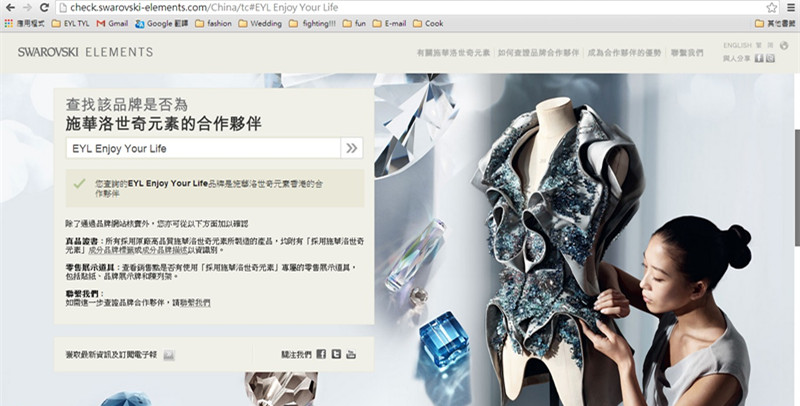The width and height of the screenshot is (800, 406).
Task: Switch to Simplified Chinese (简)
Action: tap(770, 45)
